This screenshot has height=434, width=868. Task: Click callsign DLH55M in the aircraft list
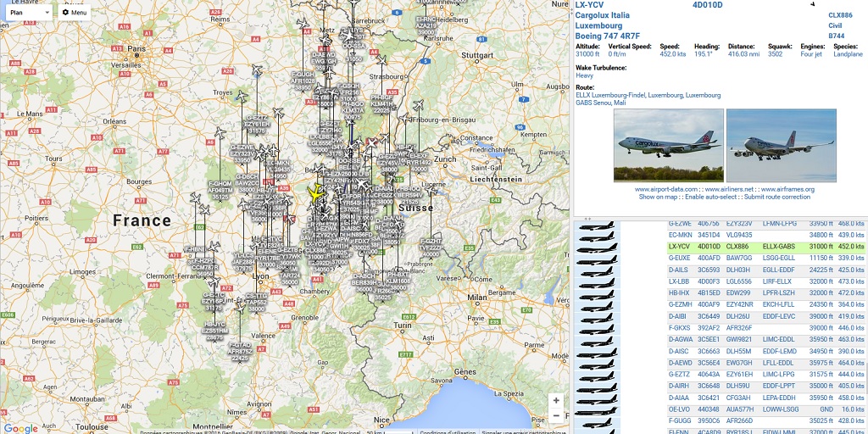click(x=739, y=351)
